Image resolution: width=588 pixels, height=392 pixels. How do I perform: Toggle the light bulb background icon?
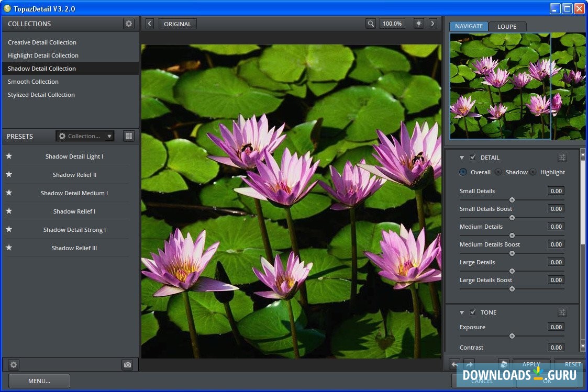point(418,24)
